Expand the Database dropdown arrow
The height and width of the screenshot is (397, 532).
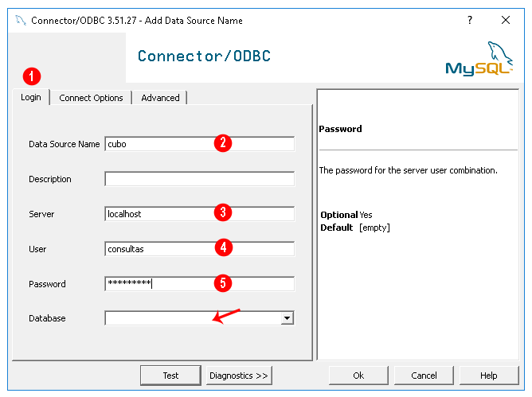(x=287, y=318)
